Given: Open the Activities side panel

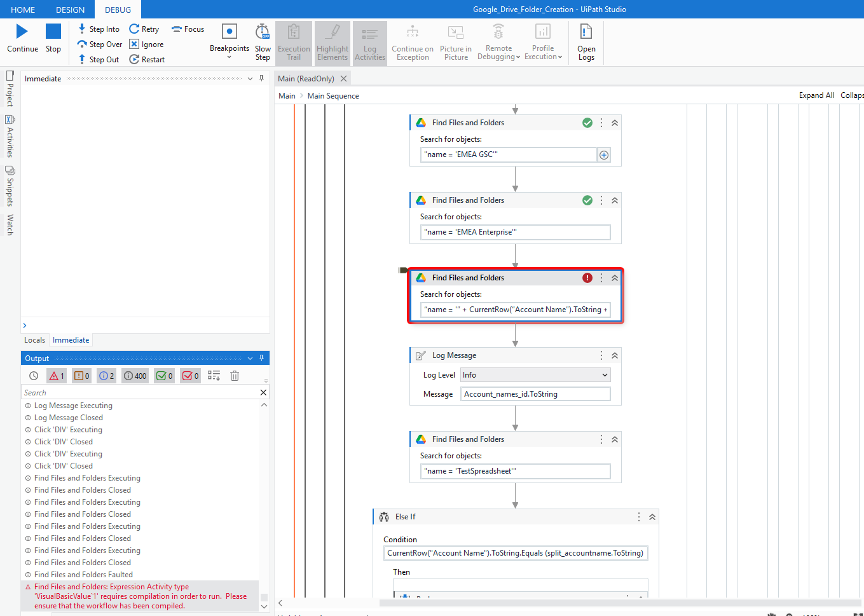Looking at the screenshot, I should [10, 136].
